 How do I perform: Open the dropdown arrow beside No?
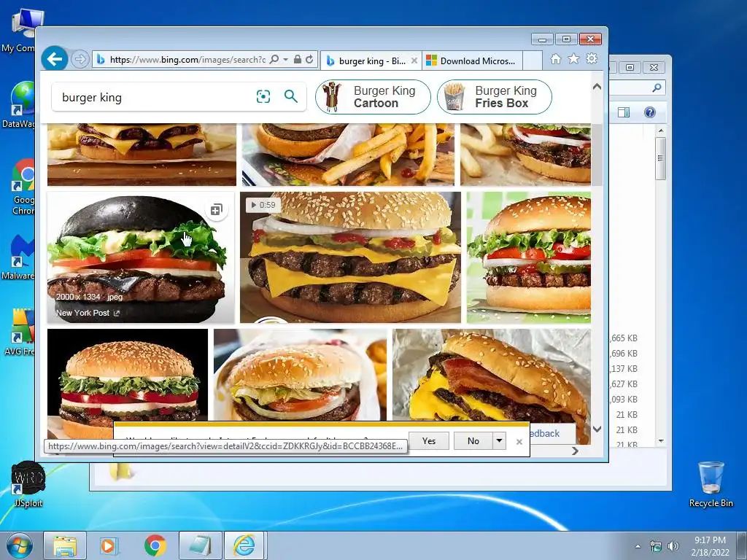point(499,441)
